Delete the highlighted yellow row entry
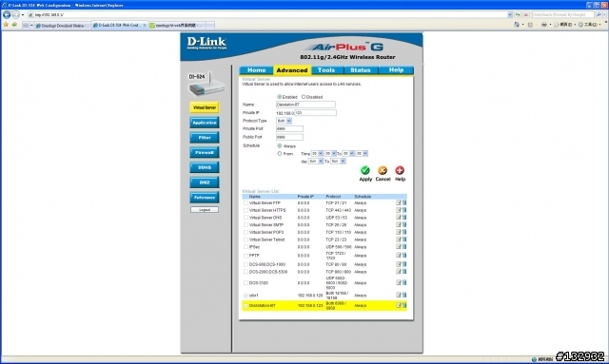The height and width of the screenshot is (364, 609). [x=403, y=305]
